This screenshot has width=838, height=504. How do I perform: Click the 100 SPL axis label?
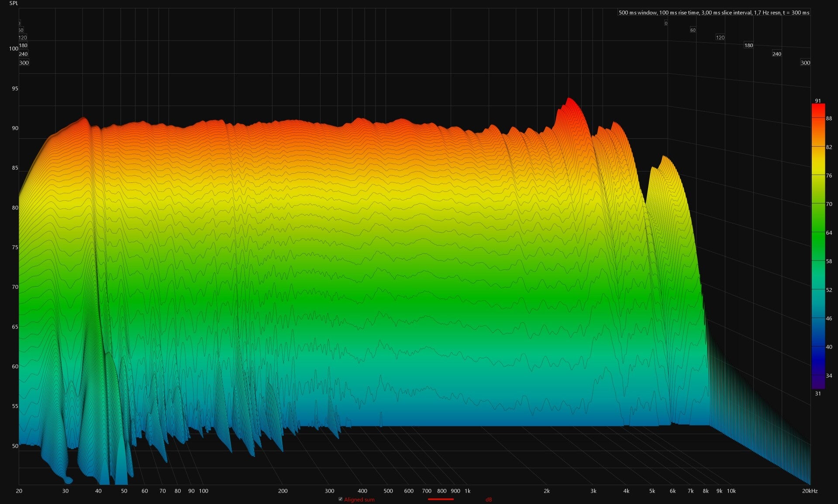pyautogui.click(x=14, y=48)
